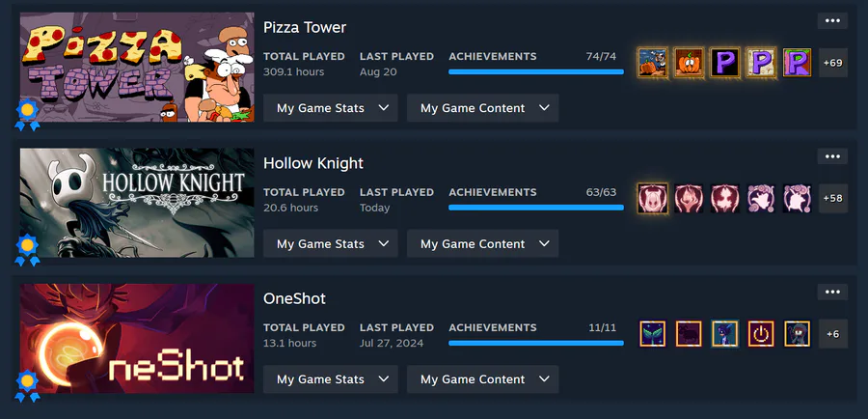Expand My Game Stats for Pizza Tower
The height and width of the screenshot is (419, 868).
coord(331,108)
